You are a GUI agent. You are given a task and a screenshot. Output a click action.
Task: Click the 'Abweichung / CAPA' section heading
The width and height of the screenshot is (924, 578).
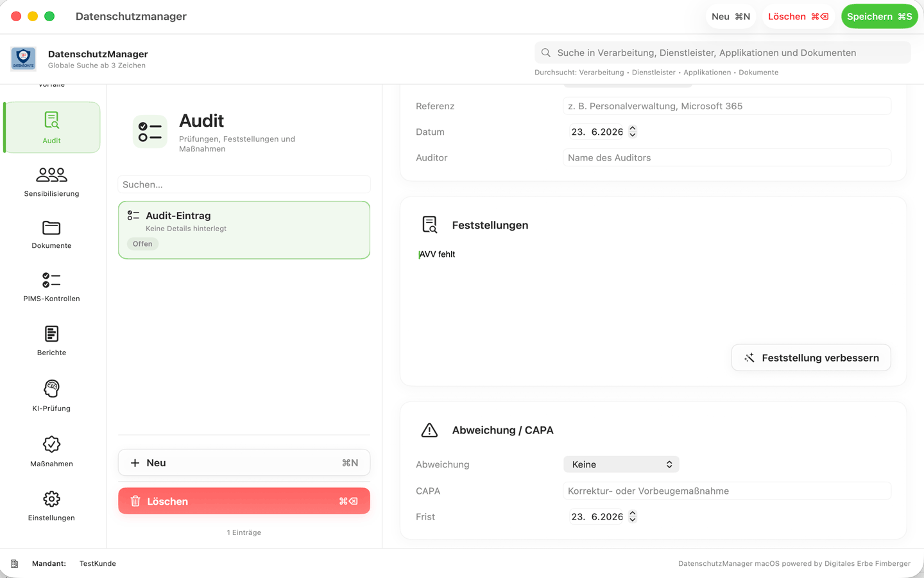point(502,430)
